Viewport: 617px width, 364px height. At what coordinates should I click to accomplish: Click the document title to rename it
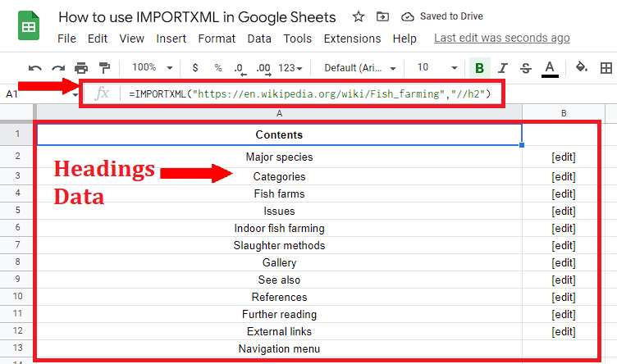pyautogui.click(x=197, y=17)
